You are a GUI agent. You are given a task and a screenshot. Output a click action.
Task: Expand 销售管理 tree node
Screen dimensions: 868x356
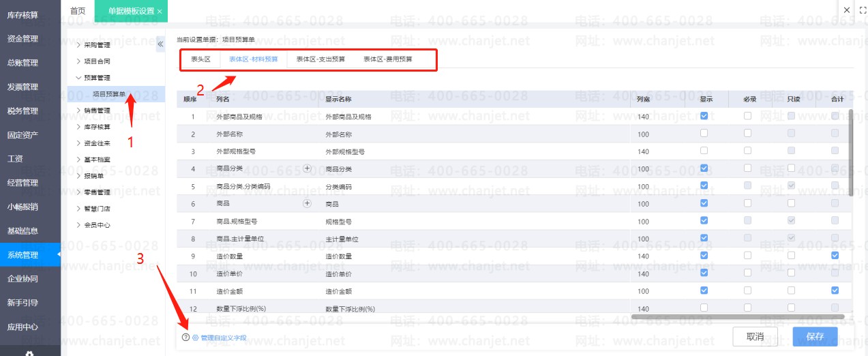[x=78, y=110]
